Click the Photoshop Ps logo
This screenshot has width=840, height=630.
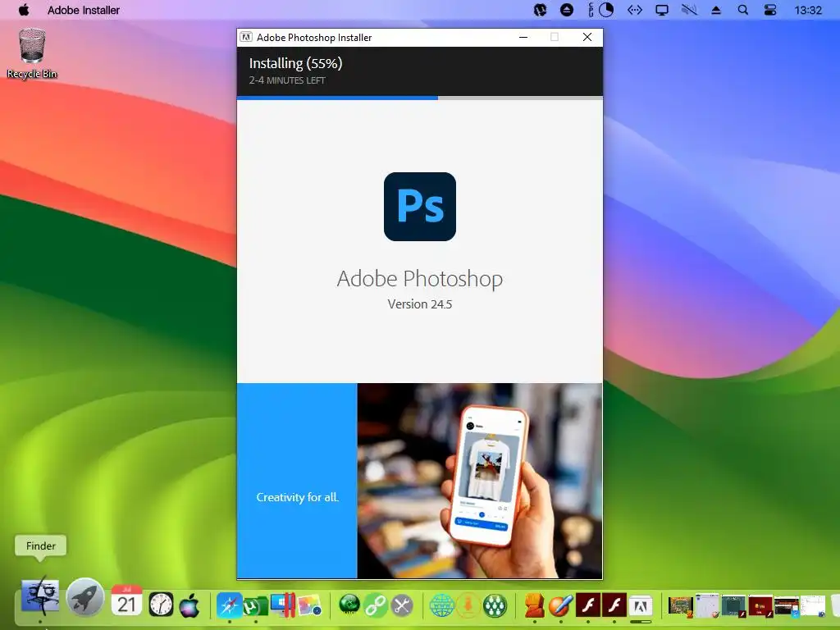click(x=420, y=206)
